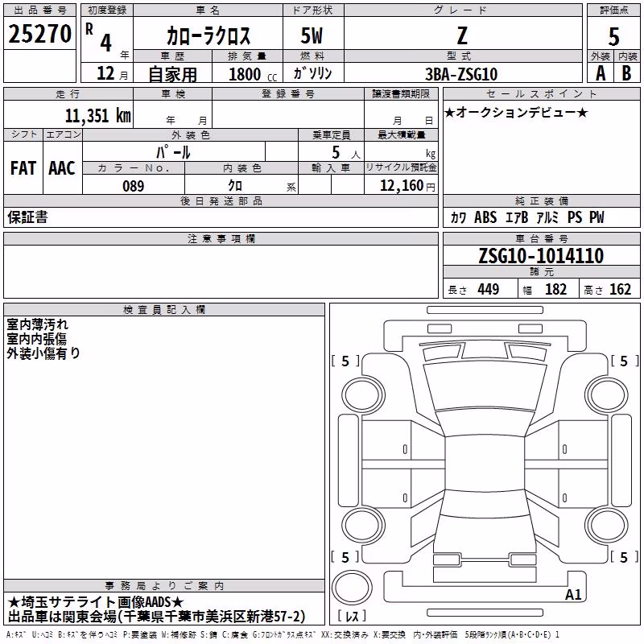Click the height value 162
The height and width of the screenshot is (644, 644).
point(620,289)
